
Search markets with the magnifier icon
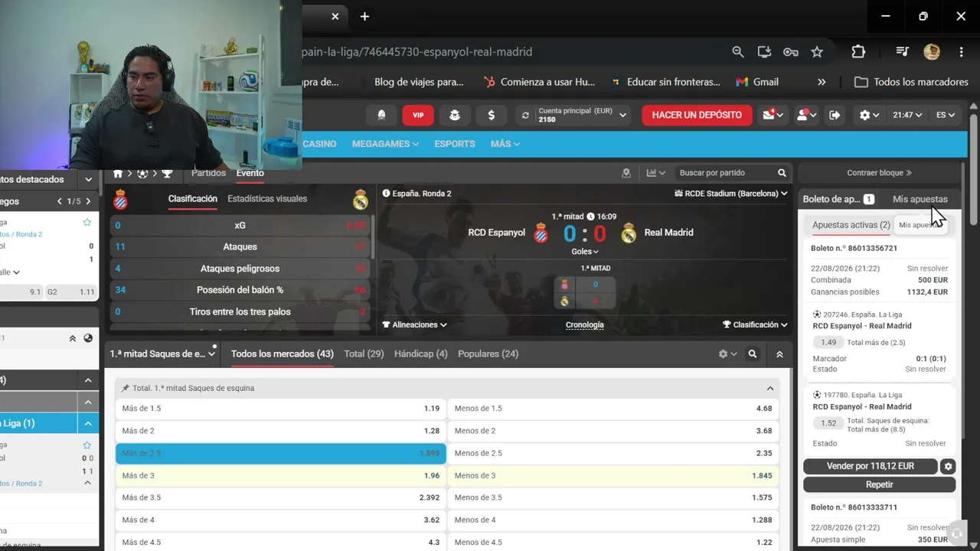753,354
